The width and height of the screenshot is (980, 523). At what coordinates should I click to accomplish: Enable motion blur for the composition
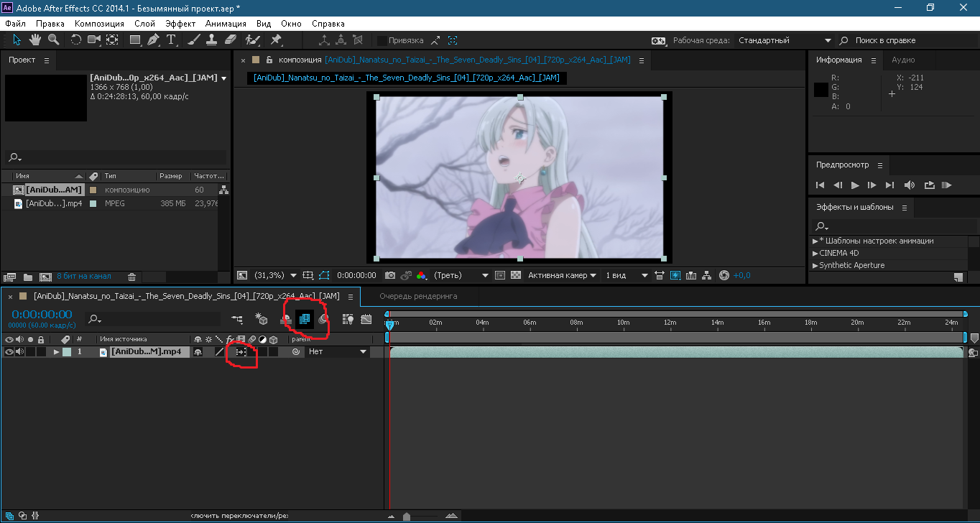point(324,319)
